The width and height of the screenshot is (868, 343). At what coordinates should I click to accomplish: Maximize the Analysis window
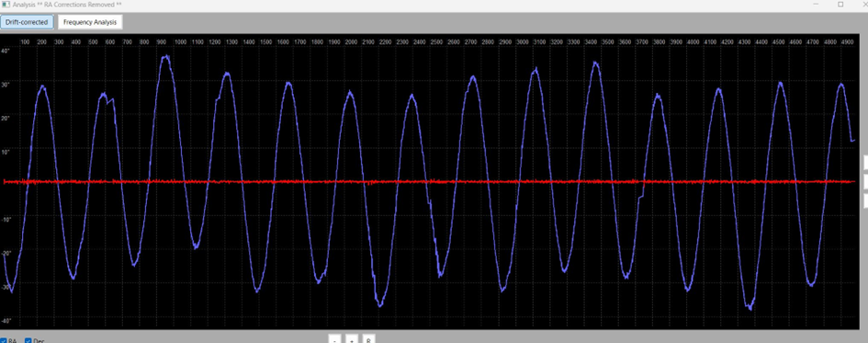840,5
